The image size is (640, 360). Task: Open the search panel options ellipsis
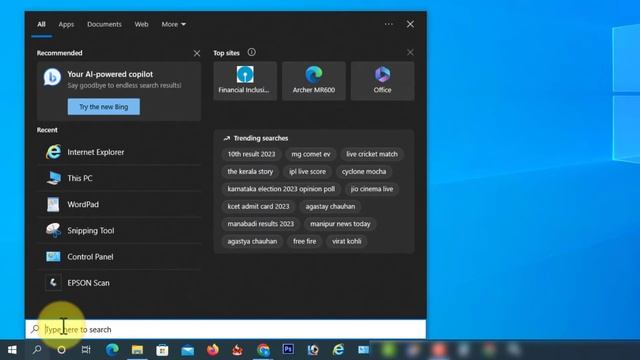[389, 24]
